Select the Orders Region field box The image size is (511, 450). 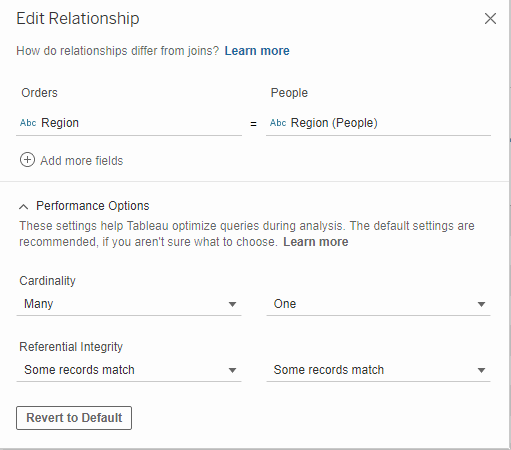[x=129, y=123]
